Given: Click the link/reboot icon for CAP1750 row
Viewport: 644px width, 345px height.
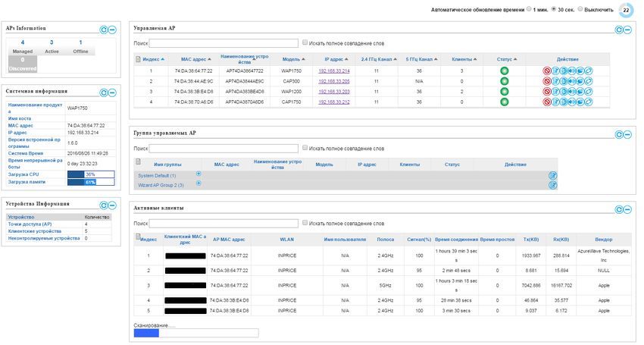Looking at the screenshot, I should pos(589,102).
